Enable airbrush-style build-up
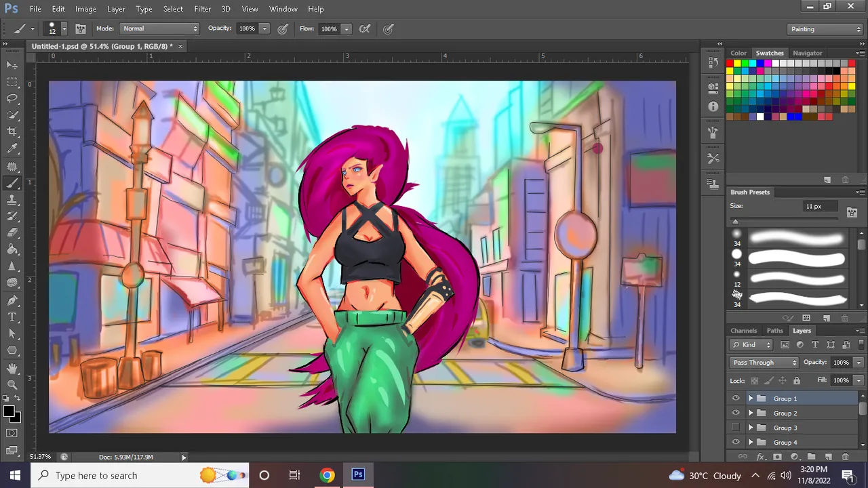 (x=365, y=28)
